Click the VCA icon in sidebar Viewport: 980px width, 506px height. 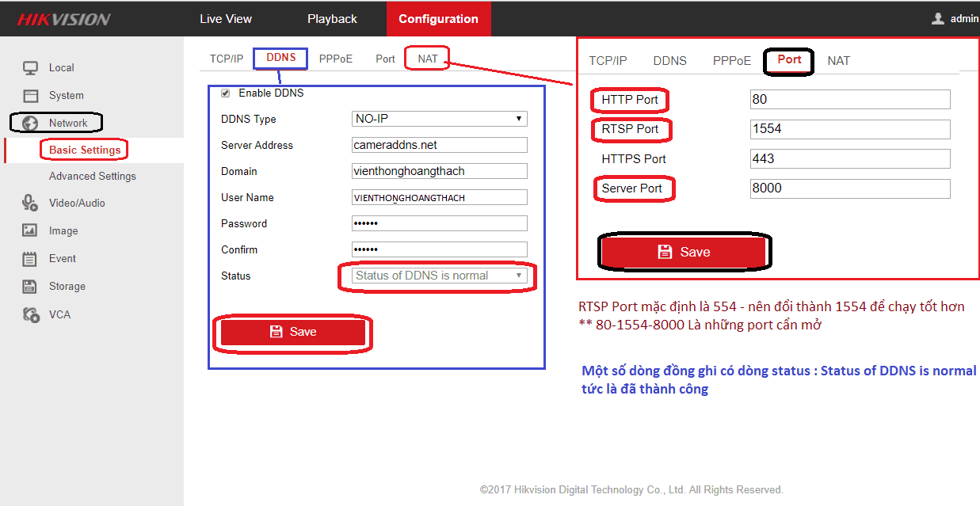point(31,315)
